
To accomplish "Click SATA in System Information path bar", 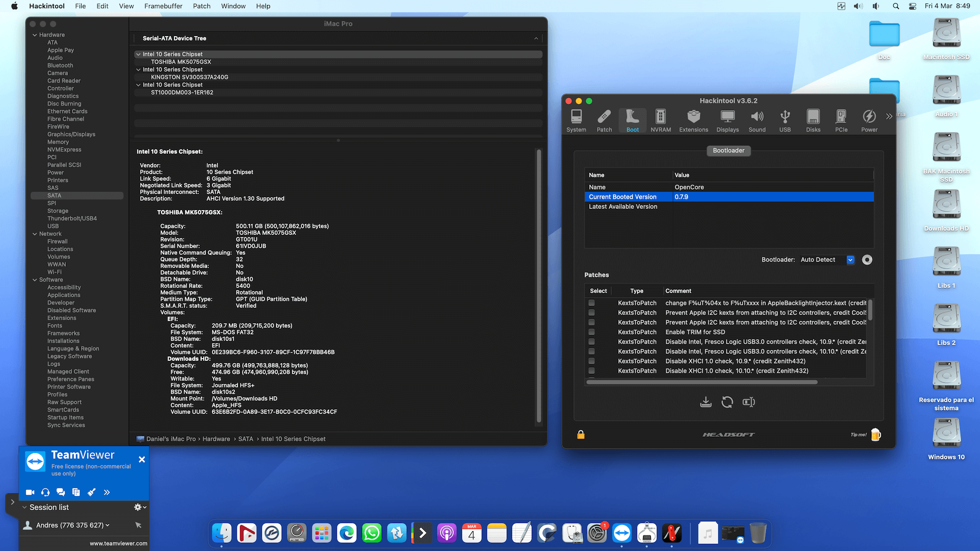I will coord(246,439).
